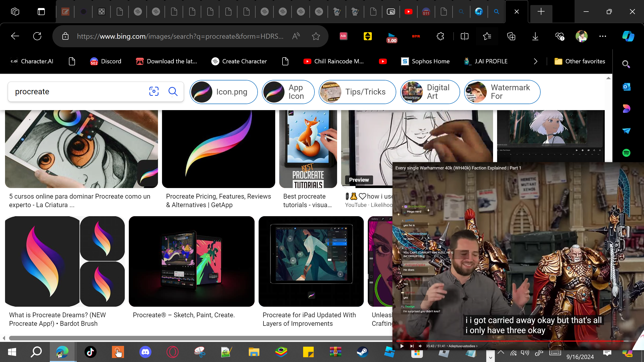
Task: Submit the procreate search with magnifier
Action: click(173, 92)
